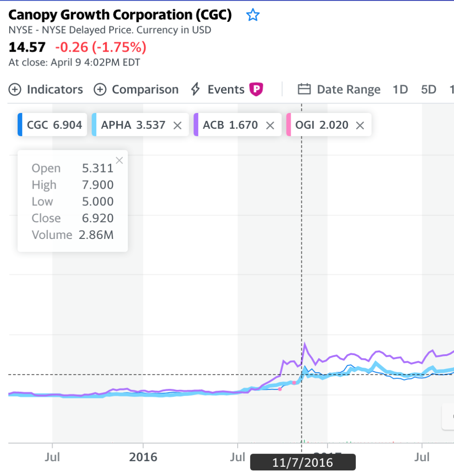
Task: Click the At close: April 9 timestamp
Action: 74,62
